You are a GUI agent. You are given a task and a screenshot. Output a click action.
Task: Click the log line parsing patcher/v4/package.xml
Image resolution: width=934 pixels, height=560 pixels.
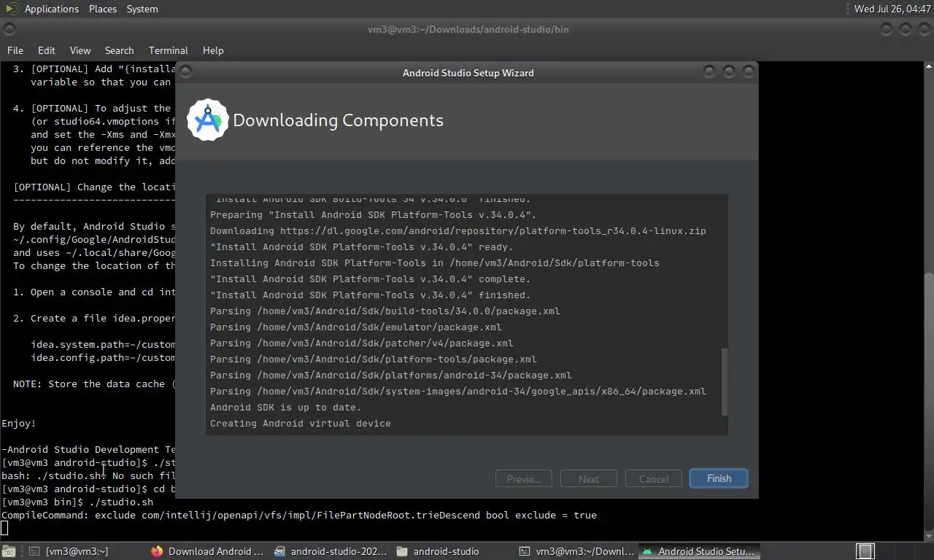362,343
